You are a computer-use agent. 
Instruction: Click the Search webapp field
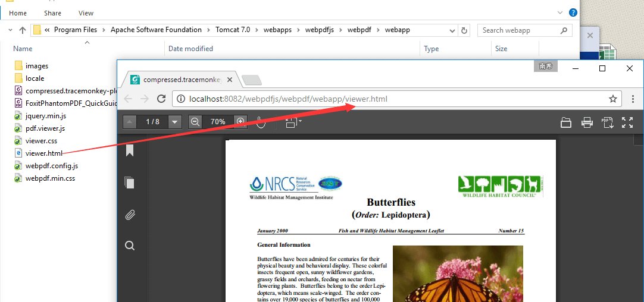pyautogui.click(x=524, y=30)
